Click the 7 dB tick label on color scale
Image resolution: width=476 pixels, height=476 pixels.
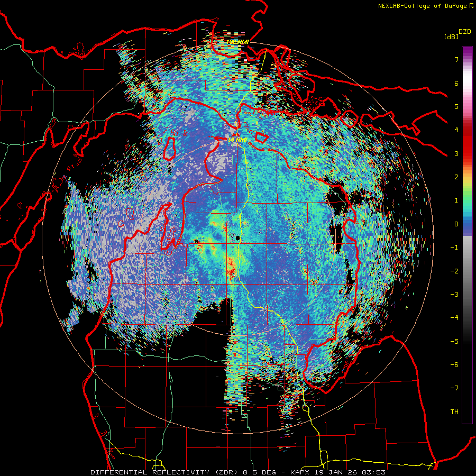456,59
